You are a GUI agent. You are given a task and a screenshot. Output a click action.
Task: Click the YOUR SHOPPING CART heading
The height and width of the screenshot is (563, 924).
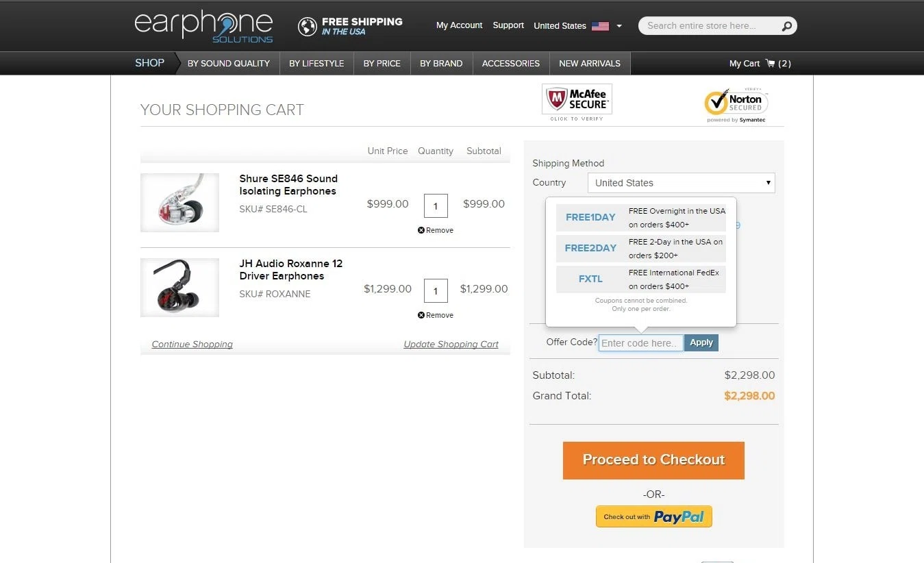(x=222, y=110)
